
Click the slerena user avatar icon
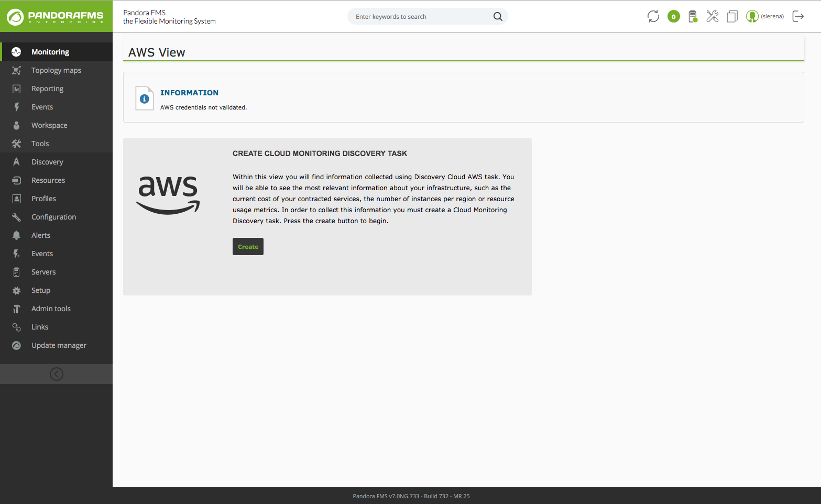click(x=752, y=16)
